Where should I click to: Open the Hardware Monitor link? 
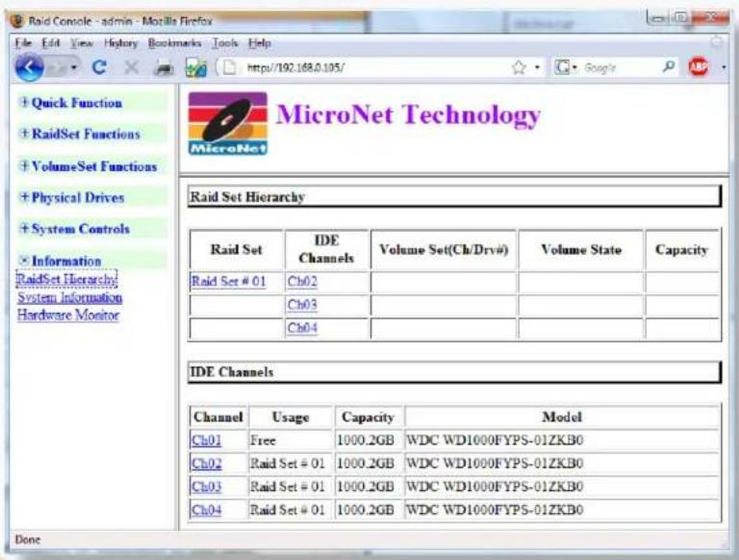[68, 315]
